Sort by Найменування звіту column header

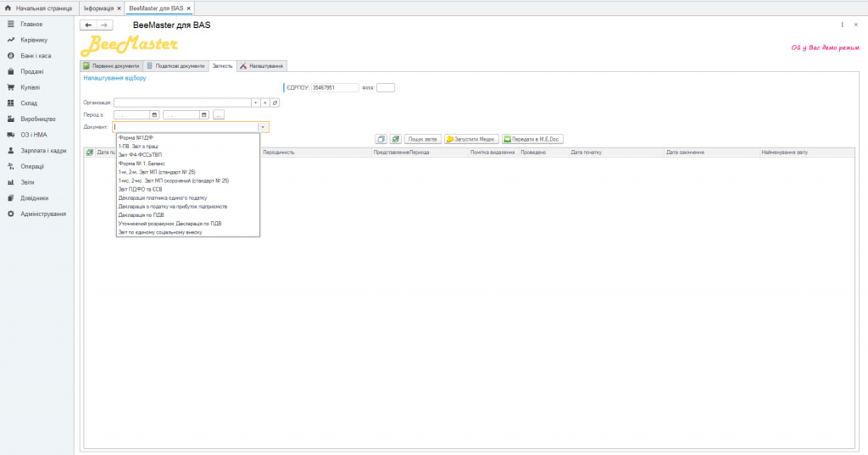(x=807, y=153)
